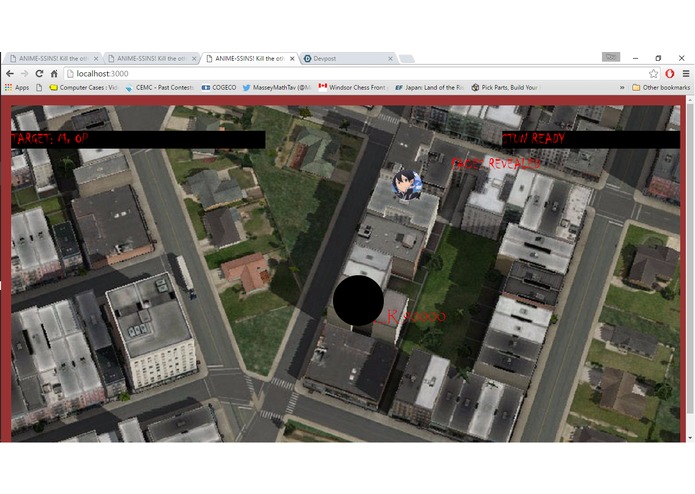Click the red FACES REVEALED text
The width and height of the screenshot is (695, 494).
[496, 163]
